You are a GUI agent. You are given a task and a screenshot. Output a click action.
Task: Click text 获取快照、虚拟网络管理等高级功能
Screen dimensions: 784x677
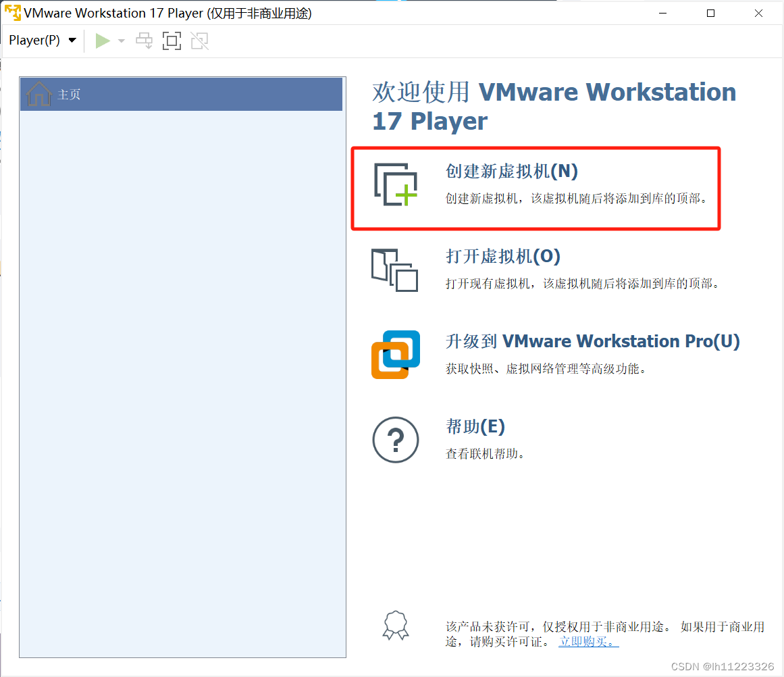coord(546,369)
